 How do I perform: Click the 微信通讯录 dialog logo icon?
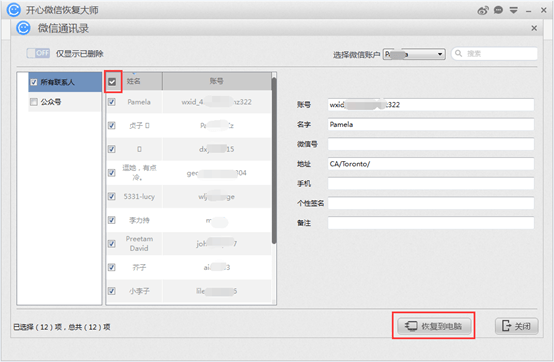(x=23, y=28)
